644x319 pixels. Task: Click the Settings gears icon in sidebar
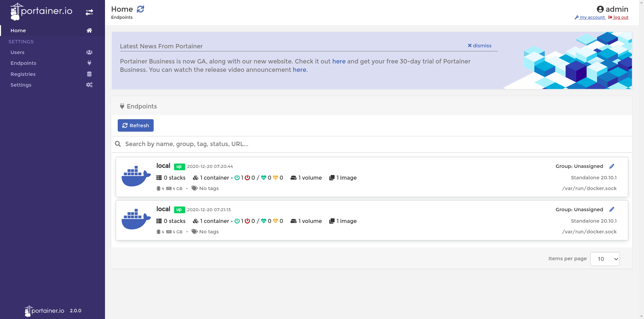(89, 85)
